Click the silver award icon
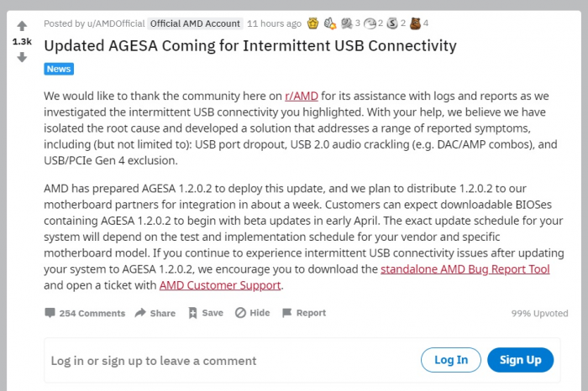This screenshot has height=391, width=588. tap(391, 23)
